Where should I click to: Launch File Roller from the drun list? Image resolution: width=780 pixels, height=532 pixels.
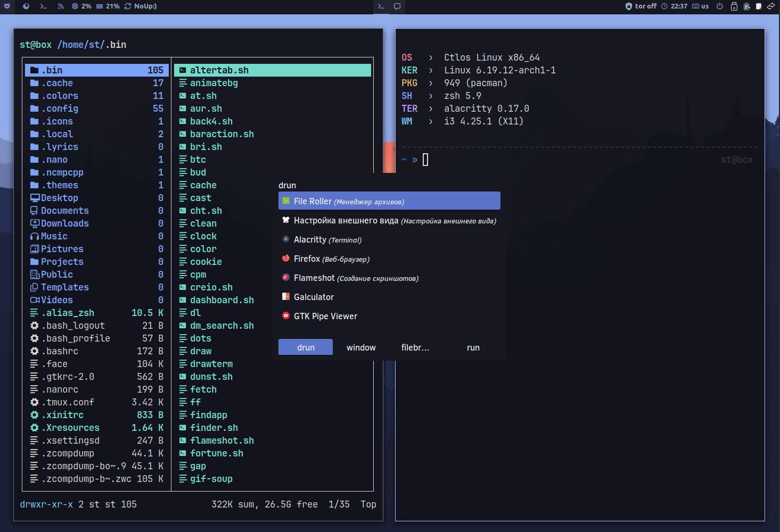click(x=389, y=201)
